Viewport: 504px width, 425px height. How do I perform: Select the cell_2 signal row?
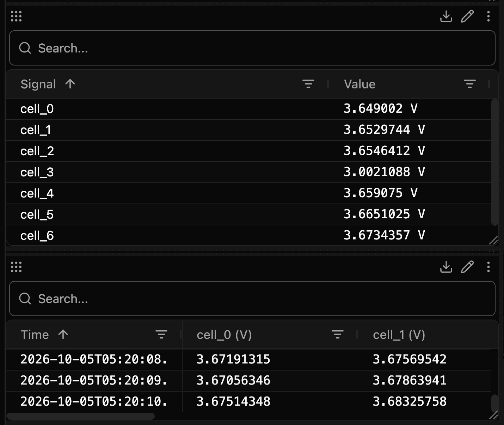248,151
